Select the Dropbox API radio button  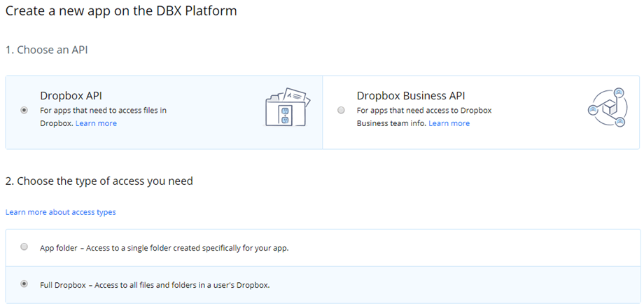click(24, 110)
